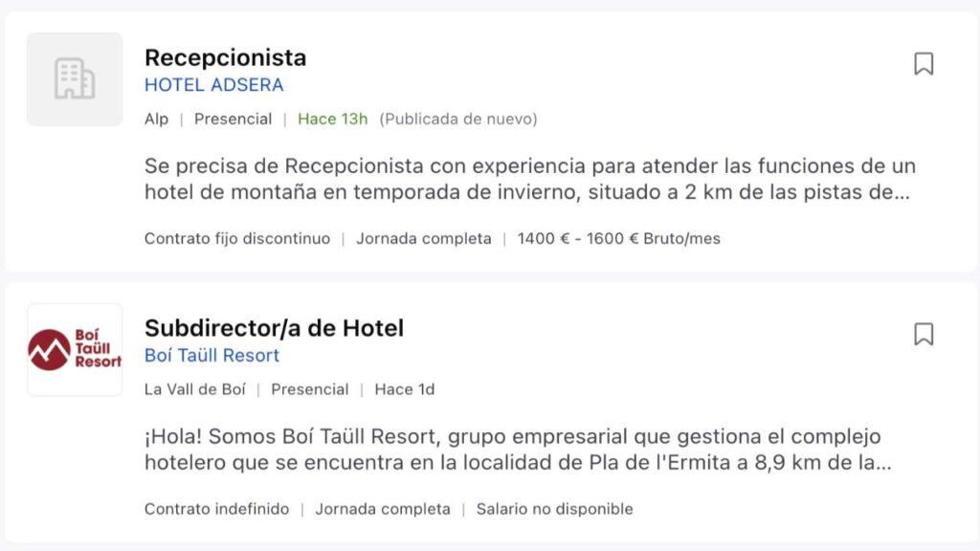Open the HOTEL ADSERA company page

pyautogui.click(x=213, y=85)
